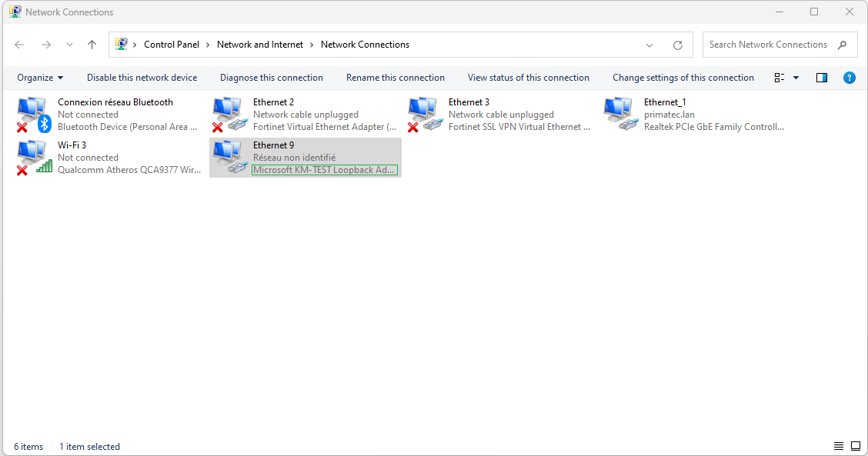The height and width of the screenshot is (456, 868).
Task: Select the Wi-Fi 3 connection icon
Action: coord(33,157)
